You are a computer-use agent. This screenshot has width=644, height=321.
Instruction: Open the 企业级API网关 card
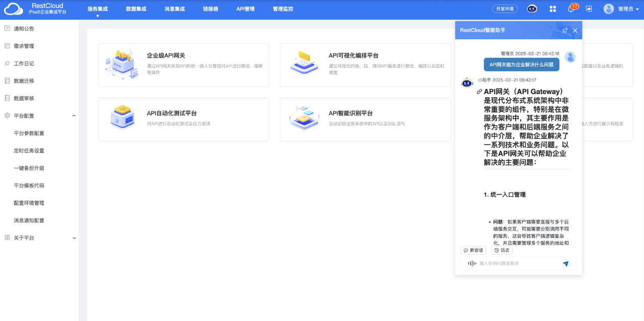183,65
